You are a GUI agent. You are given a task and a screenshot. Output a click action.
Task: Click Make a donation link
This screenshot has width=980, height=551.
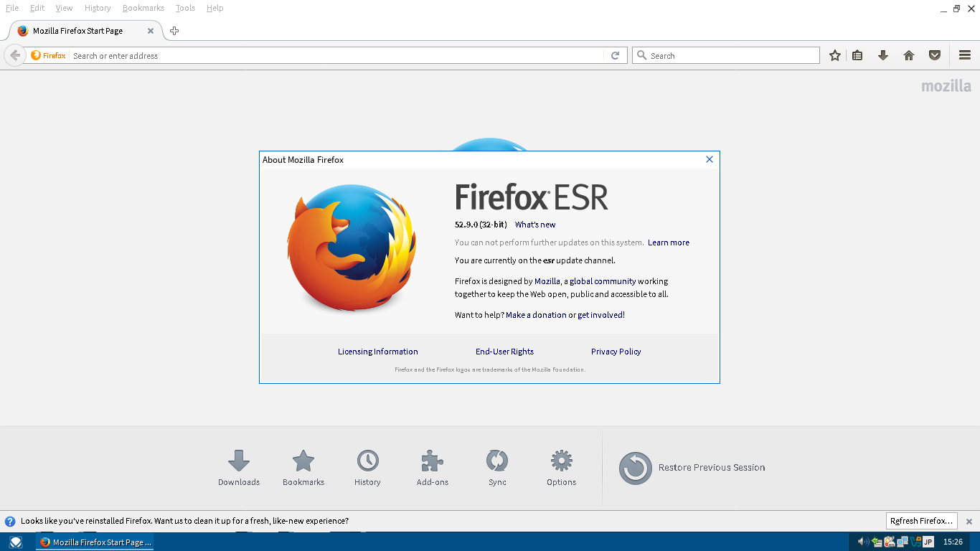click(536, 315)
